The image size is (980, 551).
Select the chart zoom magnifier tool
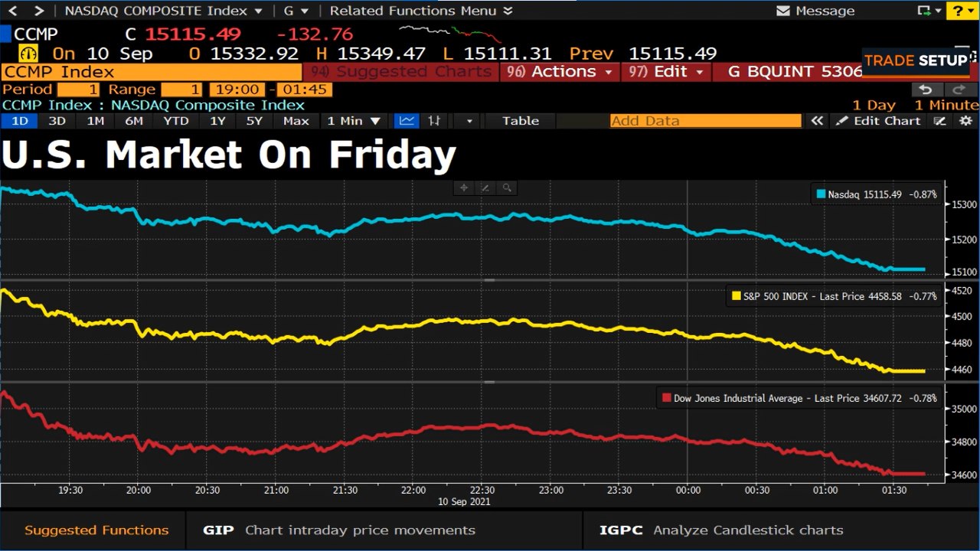[x=507, y=187]
